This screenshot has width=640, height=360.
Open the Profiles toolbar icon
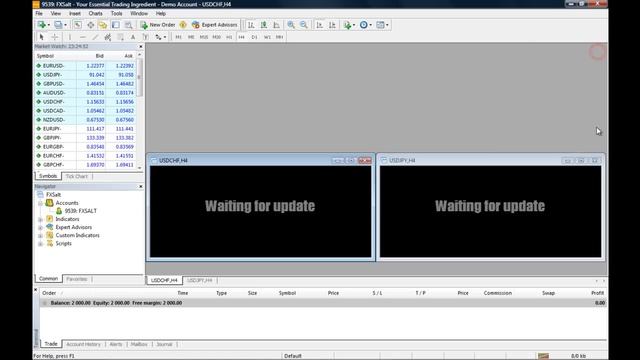58,25
